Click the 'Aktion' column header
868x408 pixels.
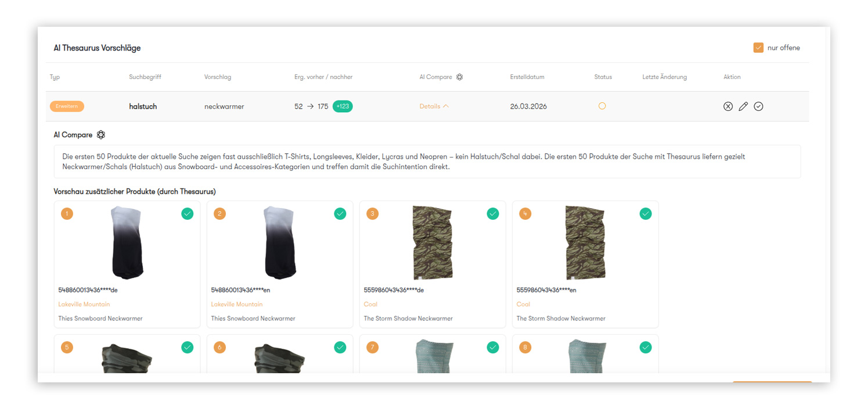pos(732,77)
